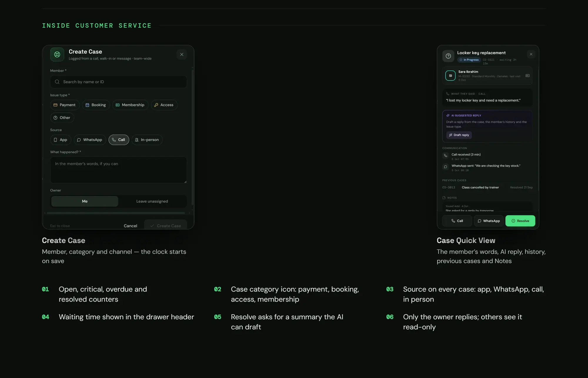
Task: Click the Call button in quick view
Action: click(457, 221)
